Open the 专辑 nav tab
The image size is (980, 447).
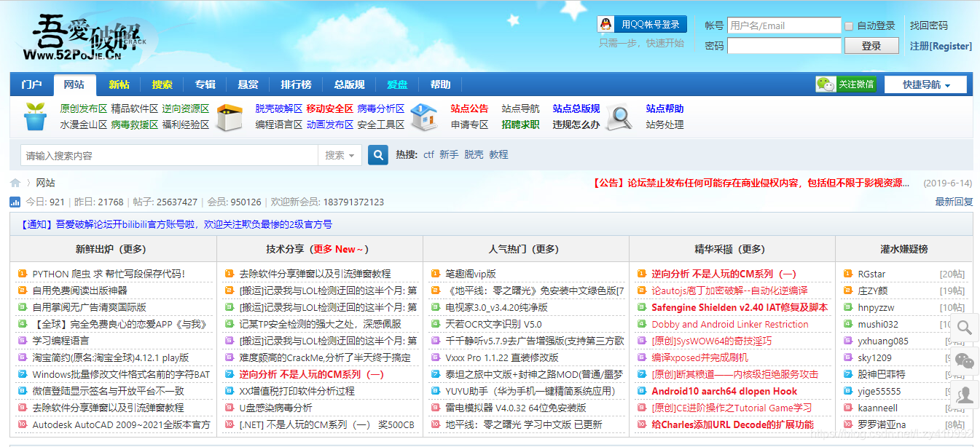(205, 84)
